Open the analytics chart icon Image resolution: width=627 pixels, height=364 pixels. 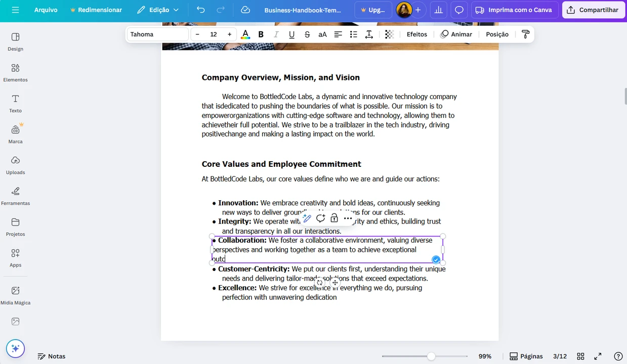439,10
